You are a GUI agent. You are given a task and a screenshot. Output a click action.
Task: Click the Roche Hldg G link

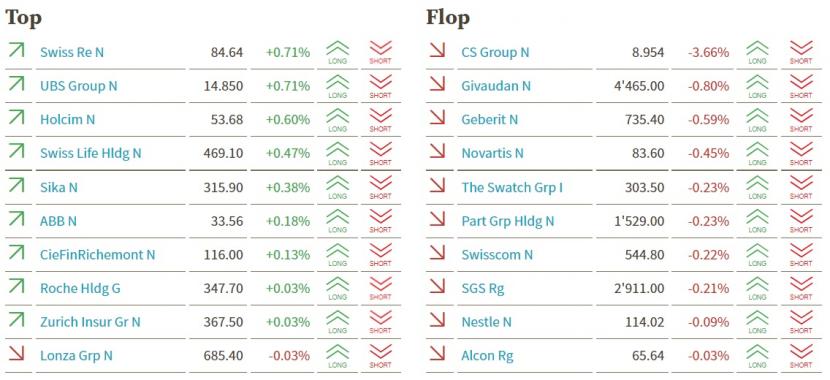(80, 288)
